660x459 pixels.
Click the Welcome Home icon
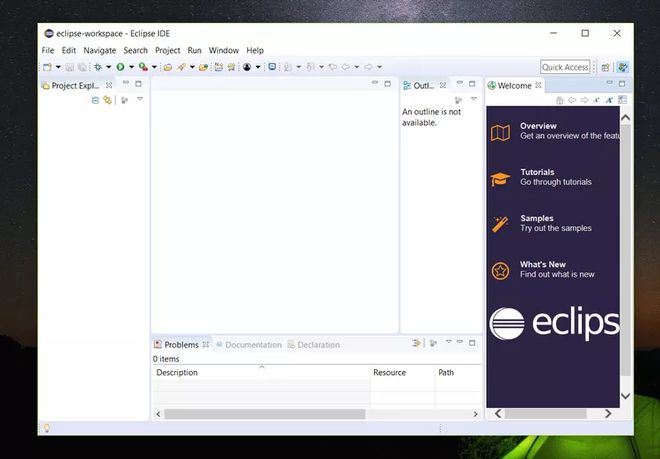[559, 100]
